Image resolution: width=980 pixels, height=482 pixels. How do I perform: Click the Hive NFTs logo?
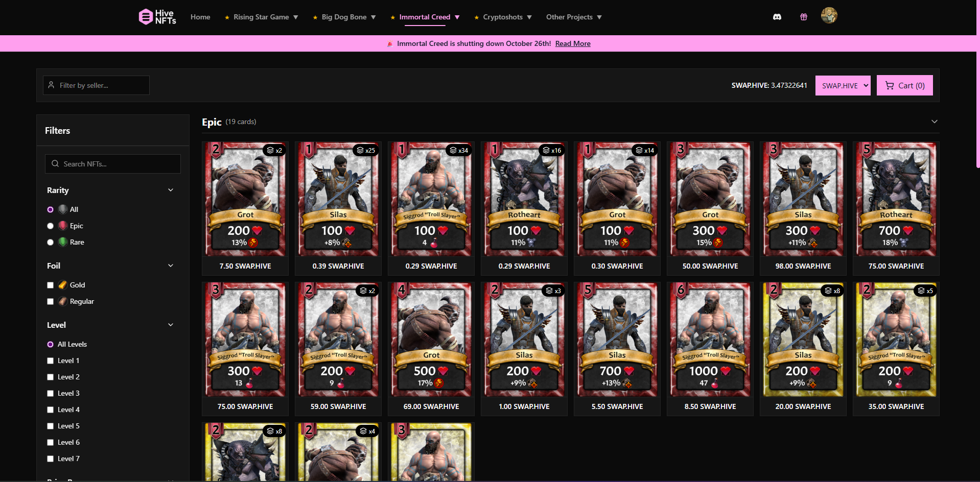pyautogui.click(x=157, y=17)
